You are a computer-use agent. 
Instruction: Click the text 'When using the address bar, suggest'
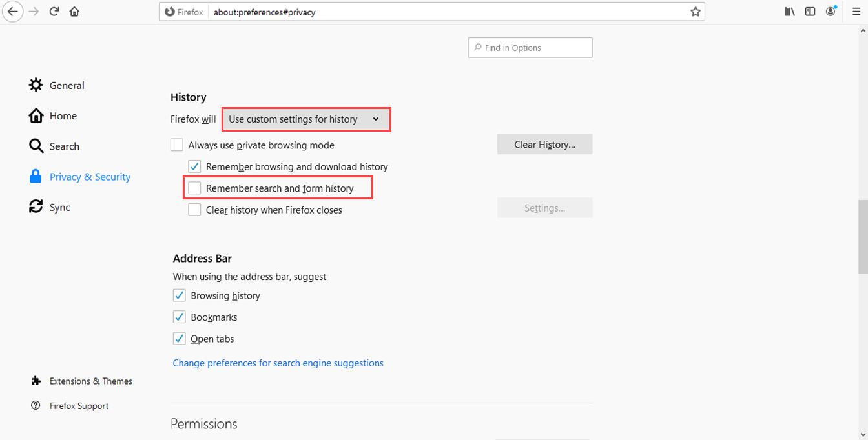(249, 276)
